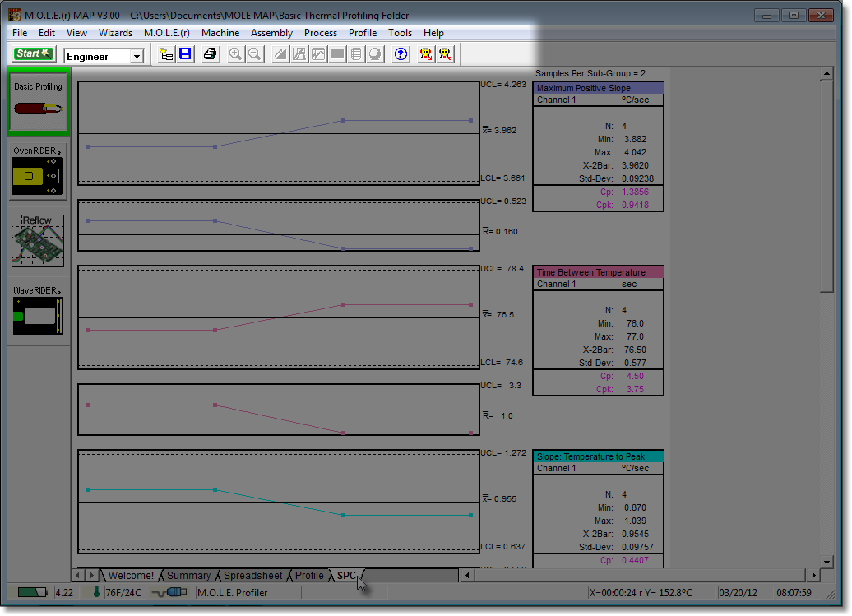
Task: Click the Std-Dev value 0.09238
Action: (638, 178)
